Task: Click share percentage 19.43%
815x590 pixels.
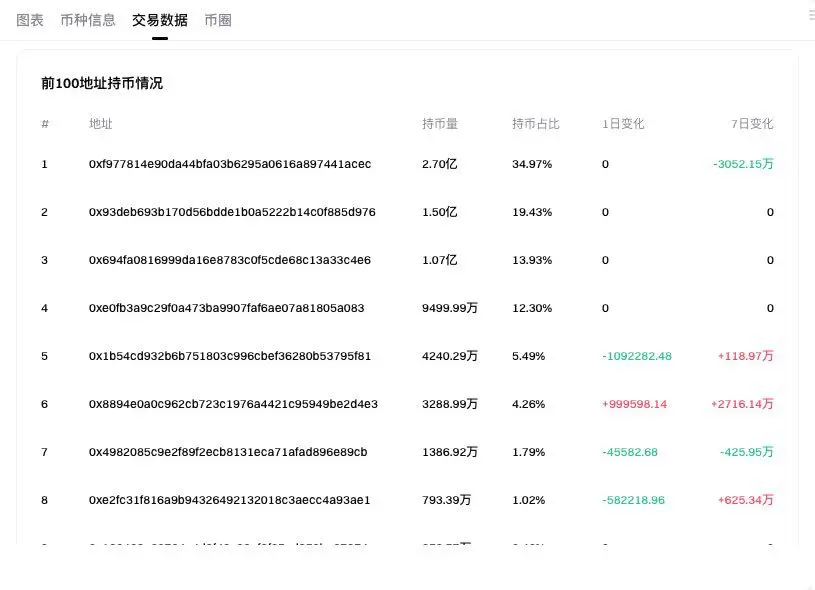Action: pyautogui.click(x=532, y=212)
